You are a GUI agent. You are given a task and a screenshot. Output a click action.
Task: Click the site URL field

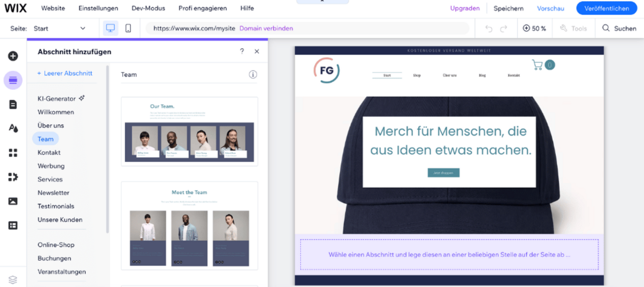[307, 28]
